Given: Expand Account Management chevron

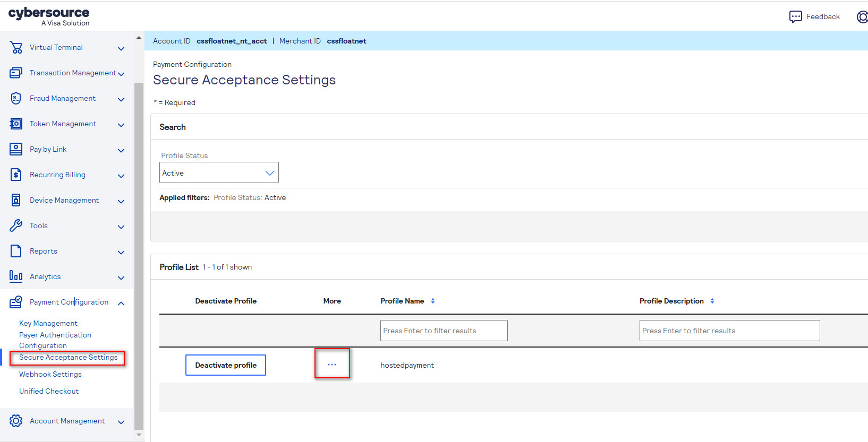Looking at the screenshot, I should pos(121,422).
